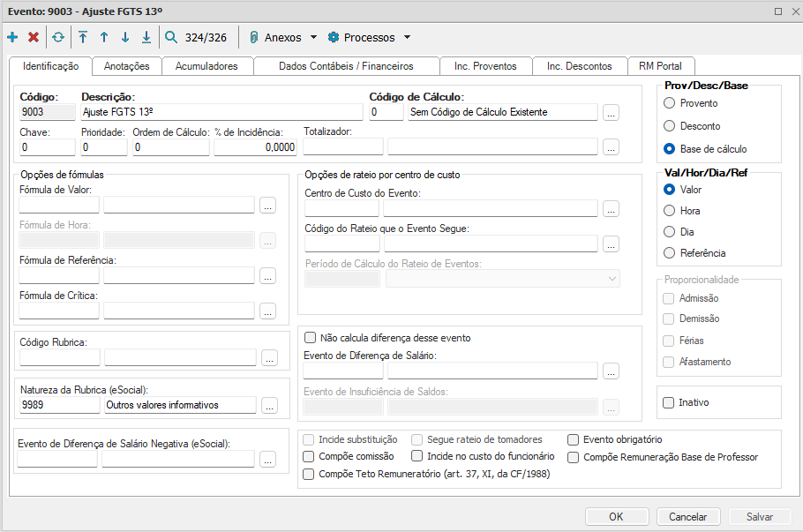Image resolution: width=803 pixels, height=532 pixels.
Task: Enable Não calcula diferença desse evento
Action: 310,337
